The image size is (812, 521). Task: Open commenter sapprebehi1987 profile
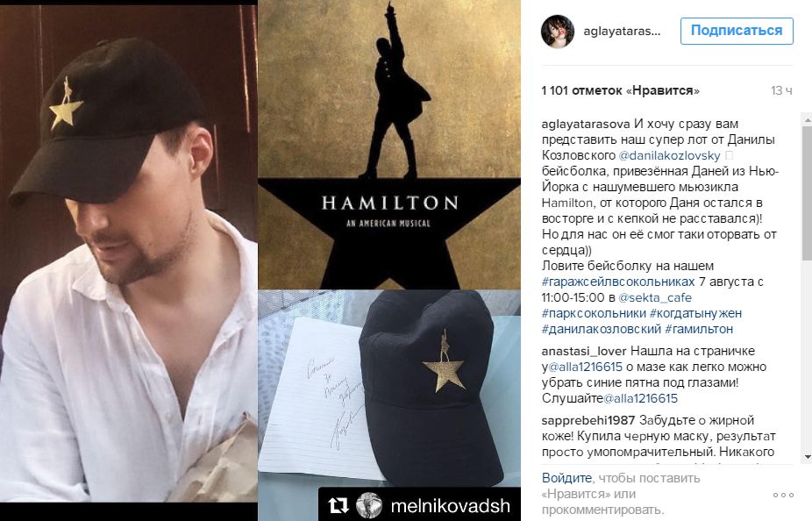click(588, 420)
